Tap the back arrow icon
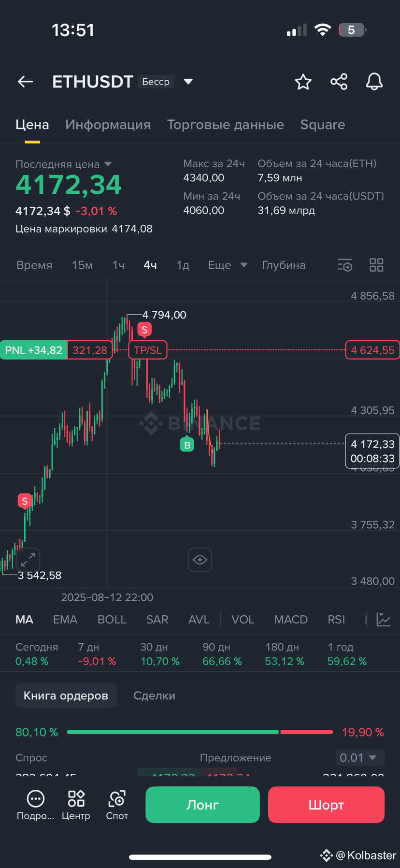 coord(26,82)
